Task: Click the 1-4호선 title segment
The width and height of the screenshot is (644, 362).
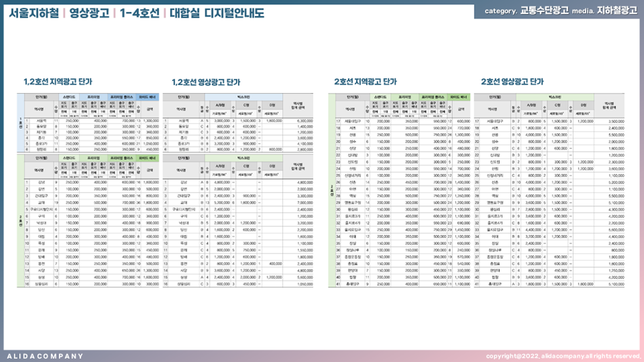Action: [x=139, y=13]
